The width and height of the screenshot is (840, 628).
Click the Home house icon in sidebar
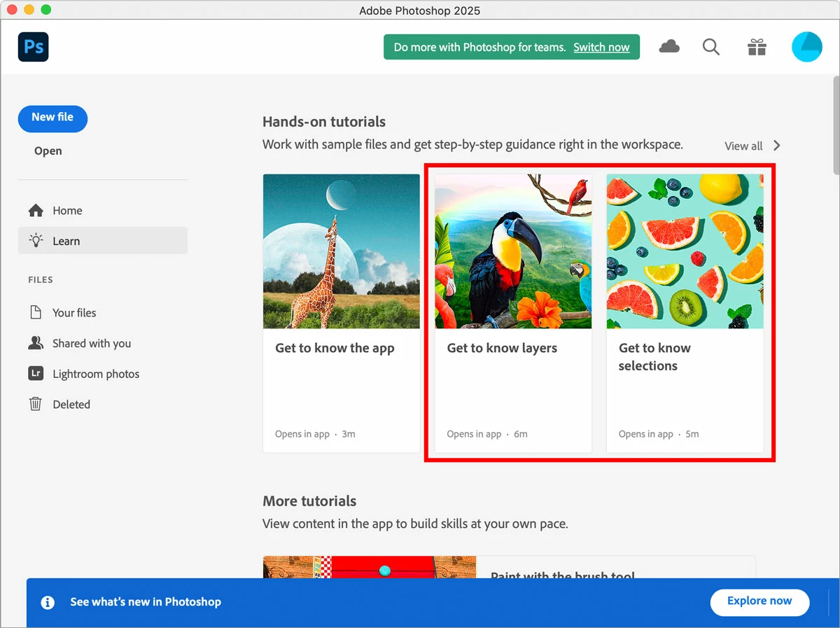click(x=36, y=211)
